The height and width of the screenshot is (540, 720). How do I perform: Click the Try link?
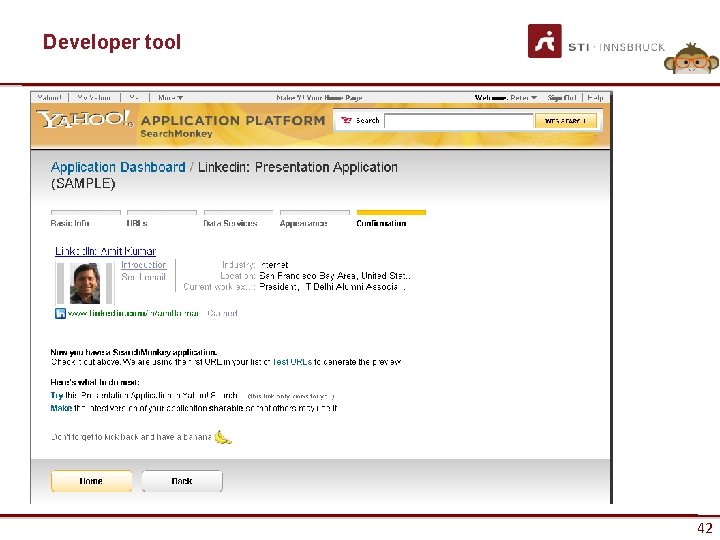pyautogui.click(x=56, y=395)
